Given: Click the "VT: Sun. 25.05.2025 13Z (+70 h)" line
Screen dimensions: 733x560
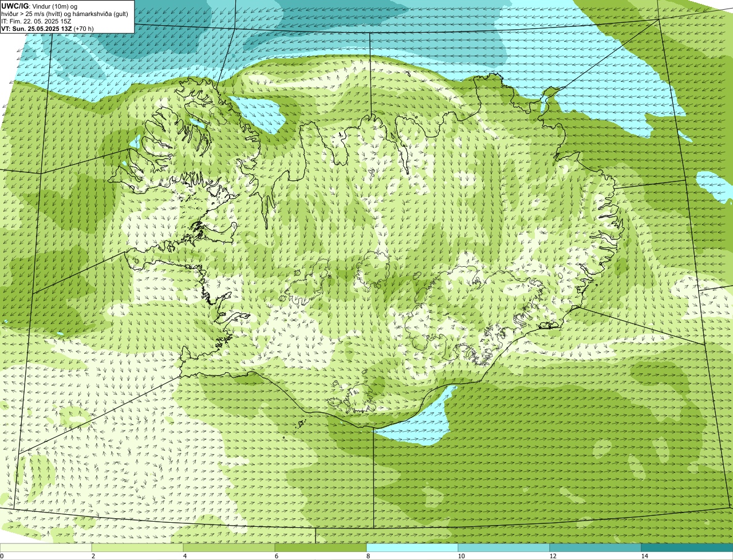Looking at the screenshot, I should point(48,28).
